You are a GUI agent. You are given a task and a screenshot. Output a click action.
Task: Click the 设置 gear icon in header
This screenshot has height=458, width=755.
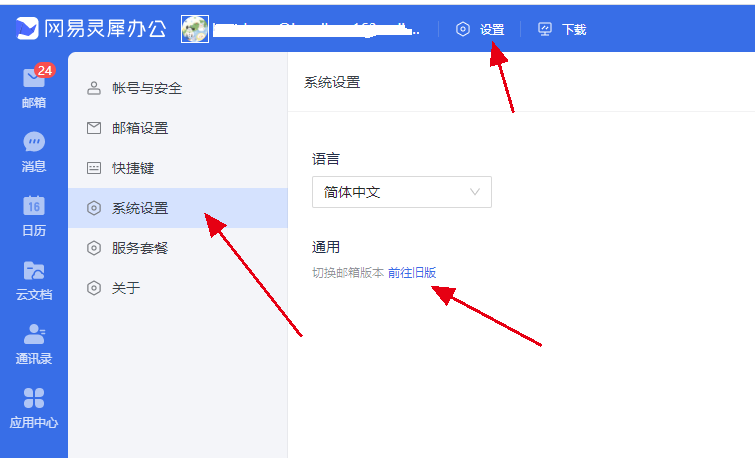(463, 29)
